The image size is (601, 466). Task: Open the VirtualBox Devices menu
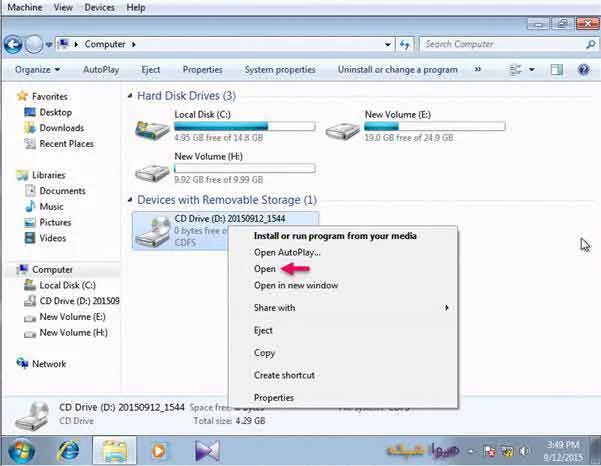[99, 7]
